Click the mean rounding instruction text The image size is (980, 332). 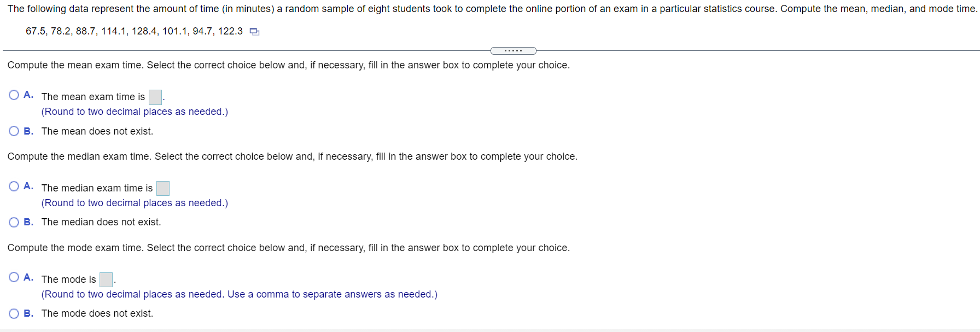tap(135, 112)
